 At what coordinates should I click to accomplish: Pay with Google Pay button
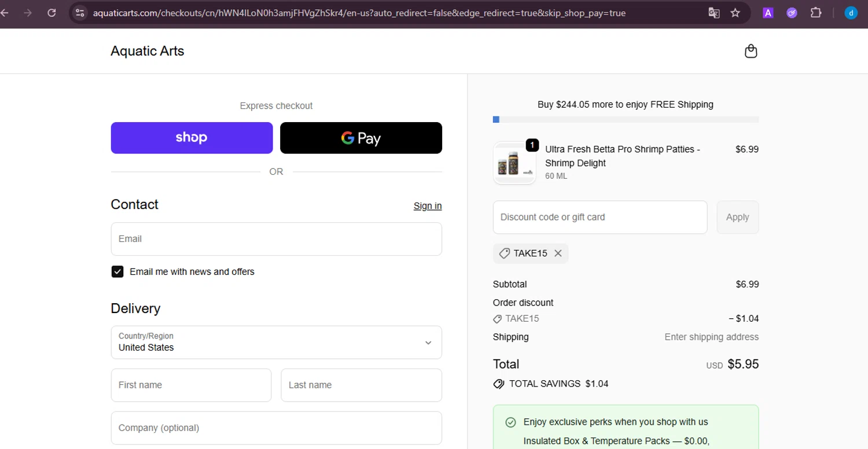click(361, 138)
